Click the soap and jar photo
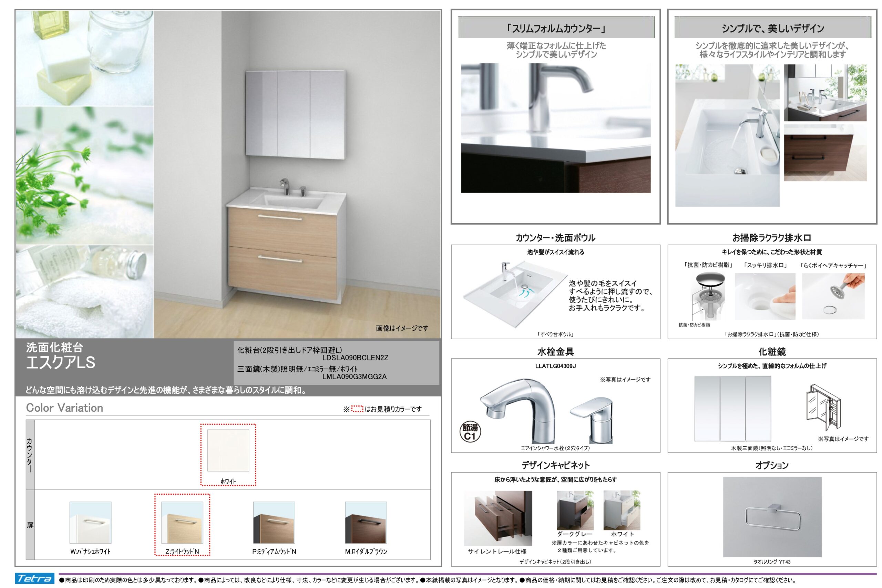The width and height of the screenshot is (882, 588). [x=84, y=58]
